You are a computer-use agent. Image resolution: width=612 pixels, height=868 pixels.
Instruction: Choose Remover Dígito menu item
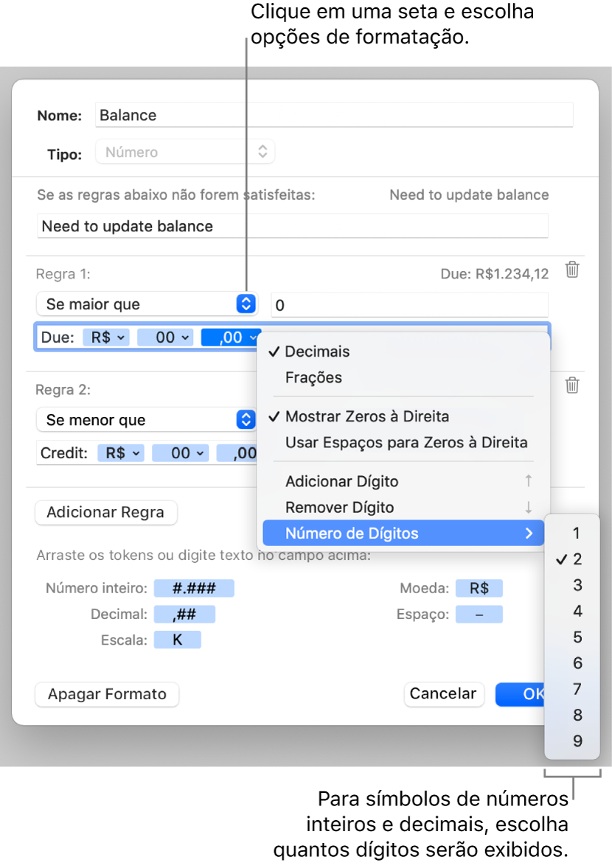point(404,507)
